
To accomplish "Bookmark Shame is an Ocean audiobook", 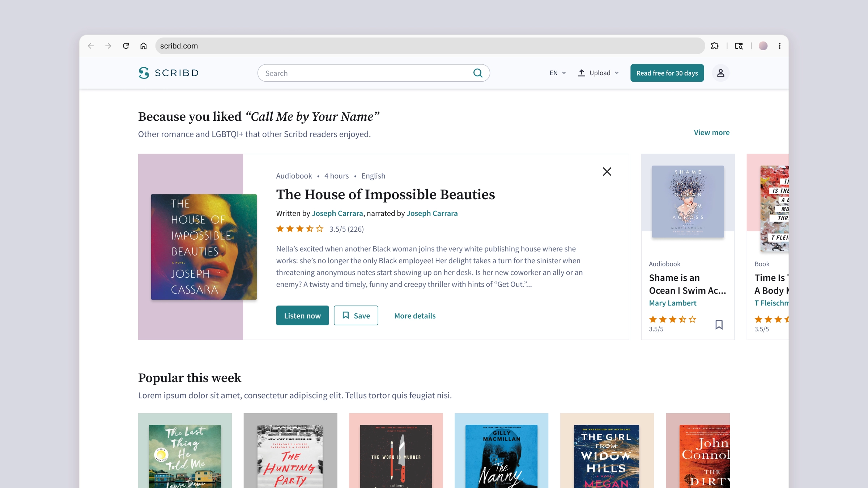I will click(719, 324).
